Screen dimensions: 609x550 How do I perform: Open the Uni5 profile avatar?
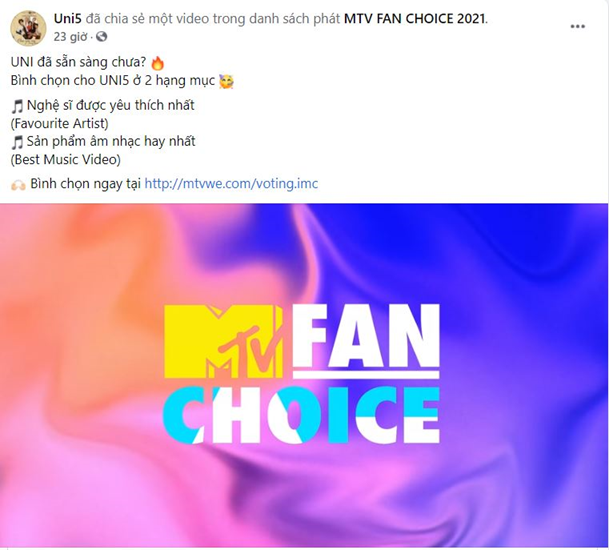pyautogui.click(x=28, y=27)
